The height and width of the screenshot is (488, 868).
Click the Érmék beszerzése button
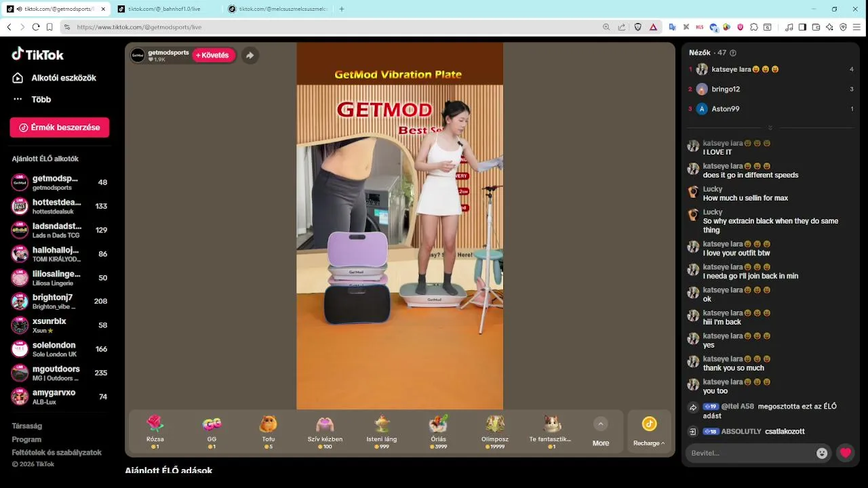click(60, 127)
